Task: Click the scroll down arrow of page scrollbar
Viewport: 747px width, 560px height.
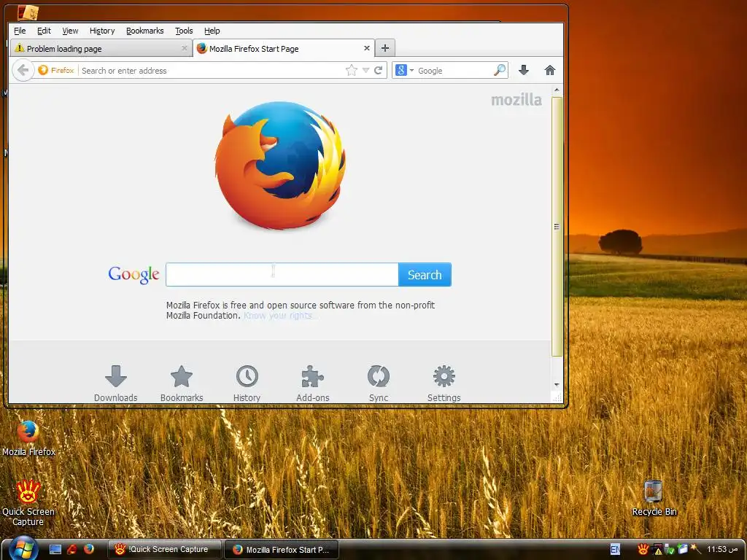Action: (557, 385)
